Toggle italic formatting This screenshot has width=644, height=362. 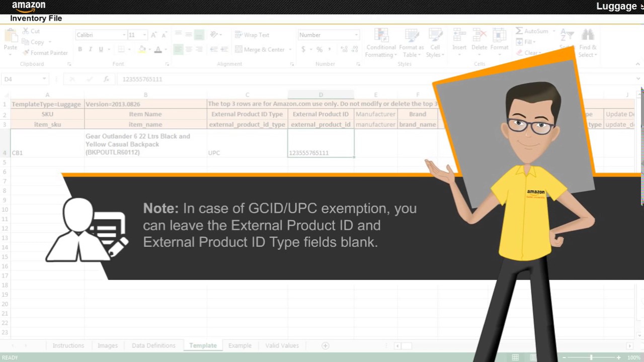coord(90,49)
